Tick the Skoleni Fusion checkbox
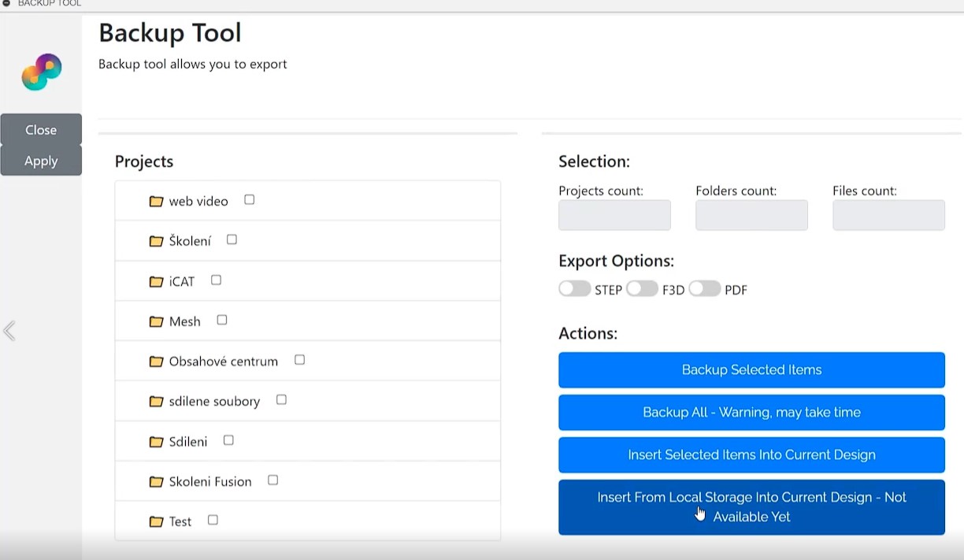The width and height of the screenshot is (964, 560). 273,480
